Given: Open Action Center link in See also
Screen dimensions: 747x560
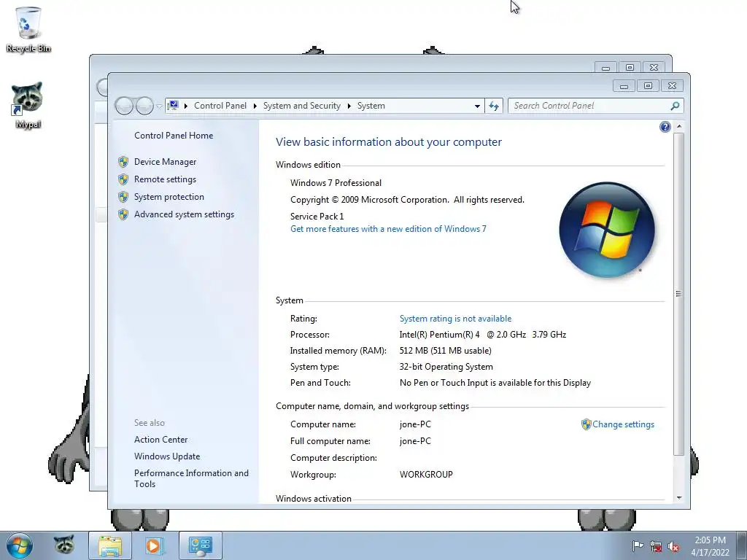Looking at the screenshot, I should tap(160, 440).
